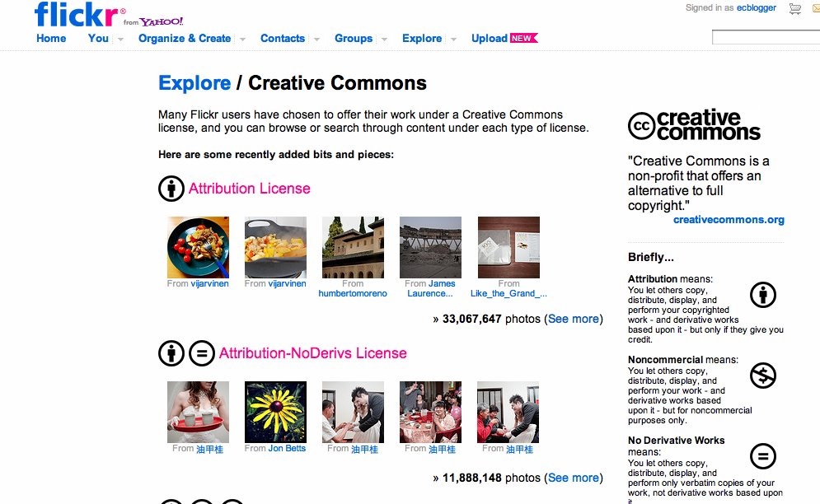Image resolution: width=820 pixels, height=504 pixels.
Task: Open the Upload menu item
Action: pyautogui.click(x=490, y=38)
